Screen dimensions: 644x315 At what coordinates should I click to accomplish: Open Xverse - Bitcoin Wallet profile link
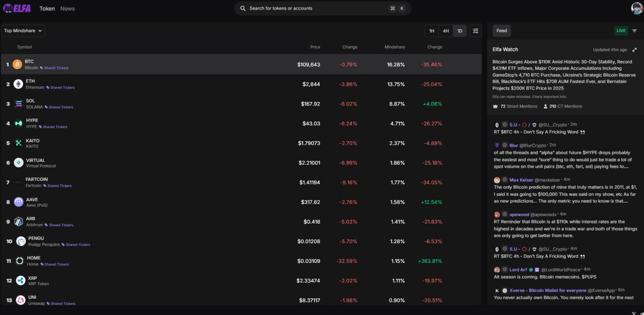tap(548, 290)
